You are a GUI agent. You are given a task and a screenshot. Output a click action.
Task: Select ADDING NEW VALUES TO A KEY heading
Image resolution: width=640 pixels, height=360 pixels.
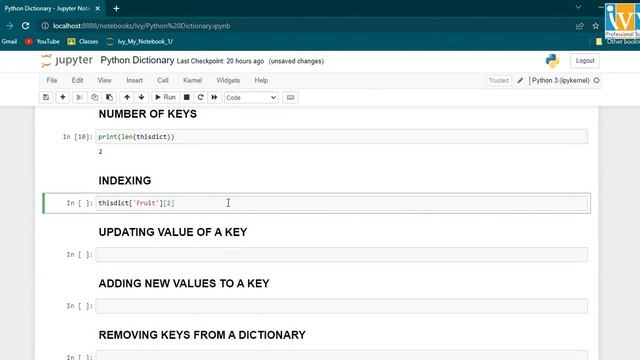pos(184,283)
